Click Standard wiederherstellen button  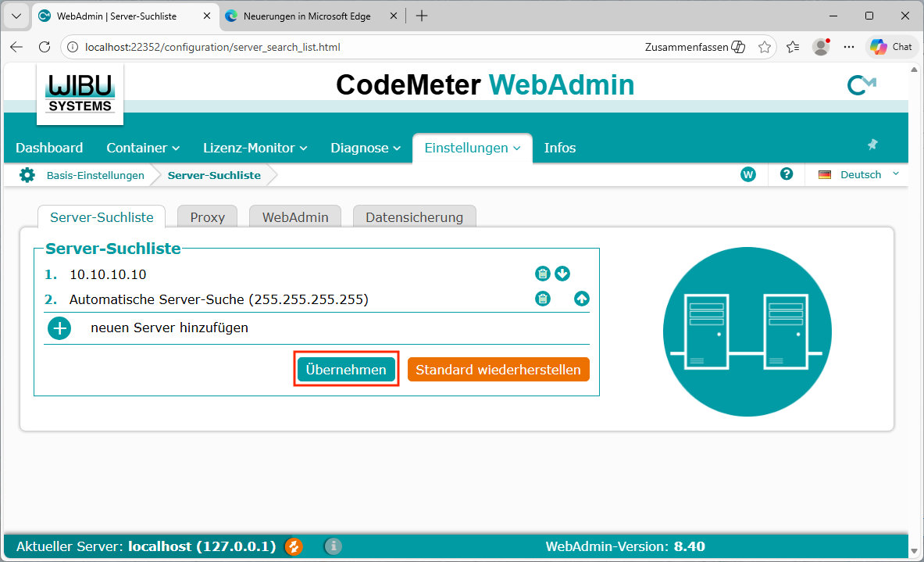pyautogui.click(x=498, y=370)
